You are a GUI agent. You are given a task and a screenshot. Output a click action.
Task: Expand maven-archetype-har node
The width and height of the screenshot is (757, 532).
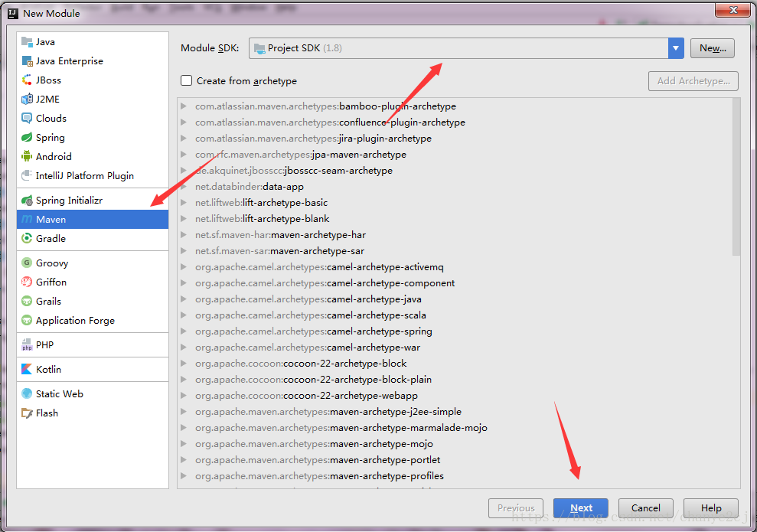184,235
